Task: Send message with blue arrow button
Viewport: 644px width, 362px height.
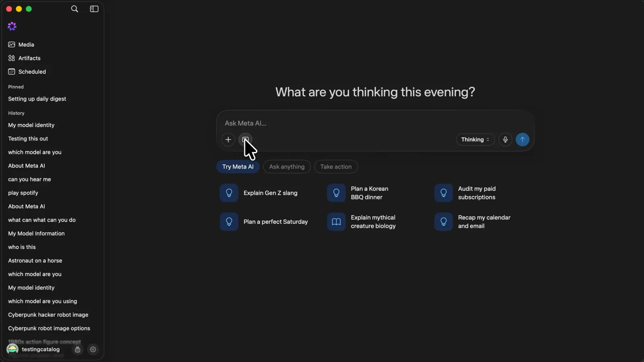Action: [x=522, y=140]
